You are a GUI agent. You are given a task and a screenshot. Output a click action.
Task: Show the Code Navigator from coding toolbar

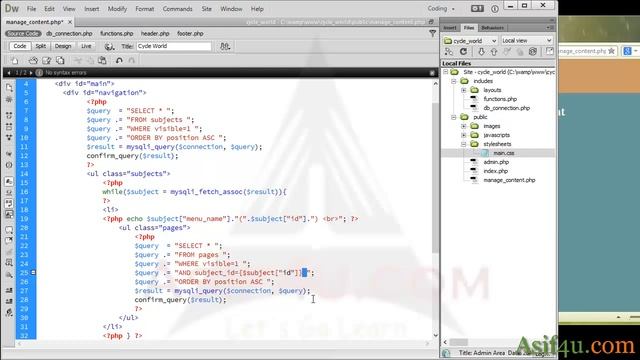click(x=9, y=99)
